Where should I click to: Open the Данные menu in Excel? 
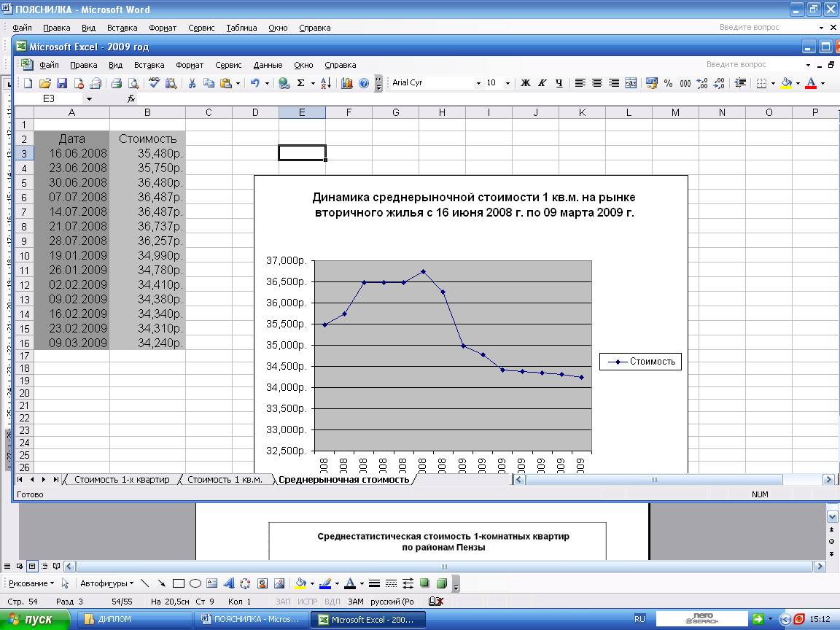(x=268, y=65)
